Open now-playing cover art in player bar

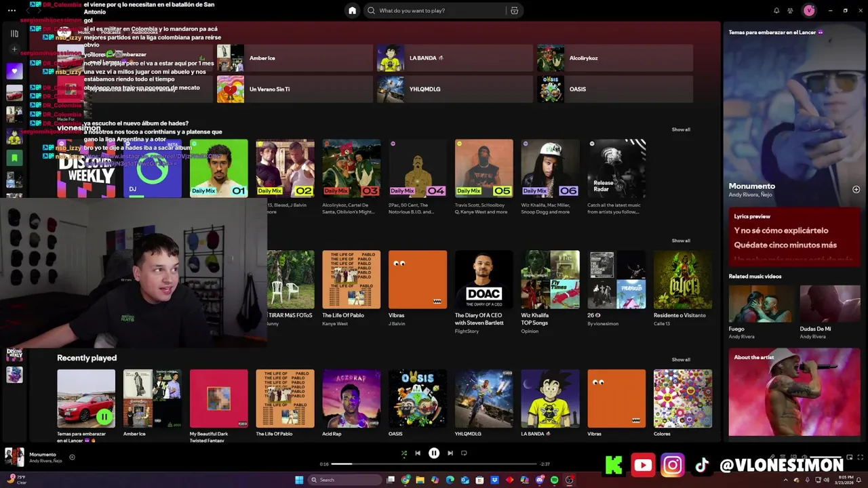tap(14, 457)
